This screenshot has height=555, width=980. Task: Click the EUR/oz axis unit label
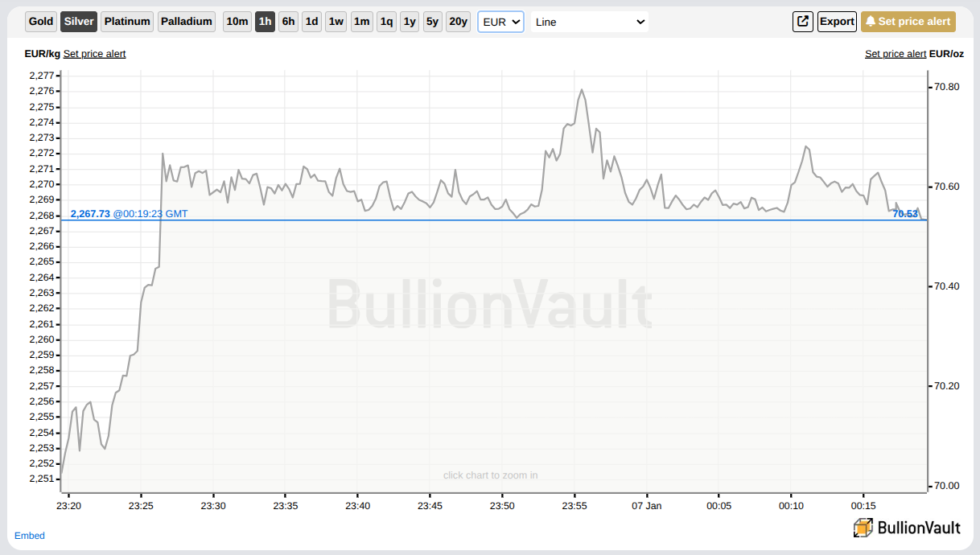[x=946, y=54]
